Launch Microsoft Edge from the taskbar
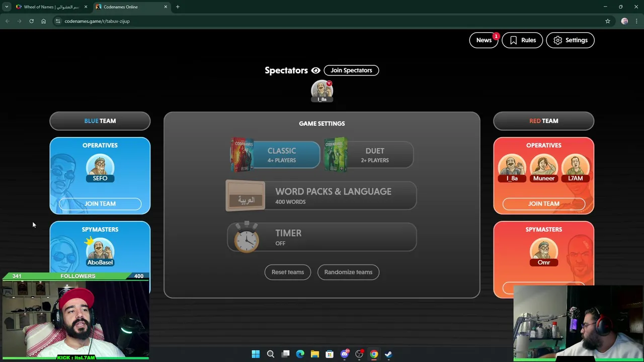The width and height of the screenshot is (644, 362). 300,354
